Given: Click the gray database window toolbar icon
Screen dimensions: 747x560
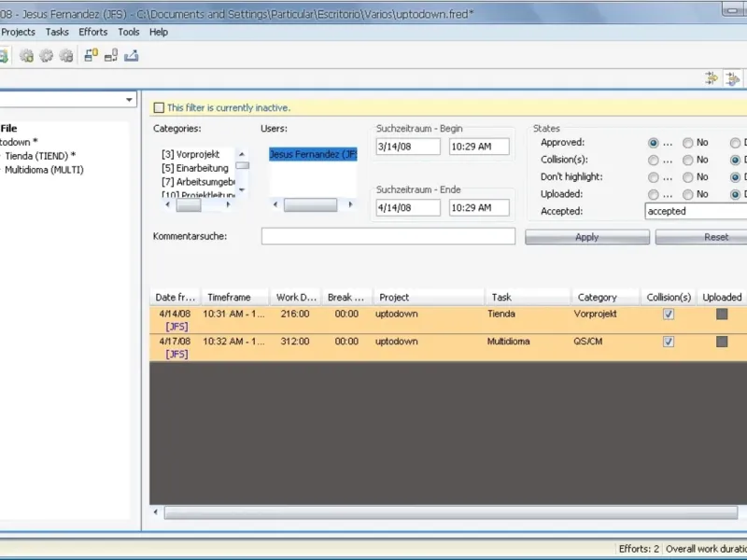Looking at the screenshot, I should pos(111,56).
